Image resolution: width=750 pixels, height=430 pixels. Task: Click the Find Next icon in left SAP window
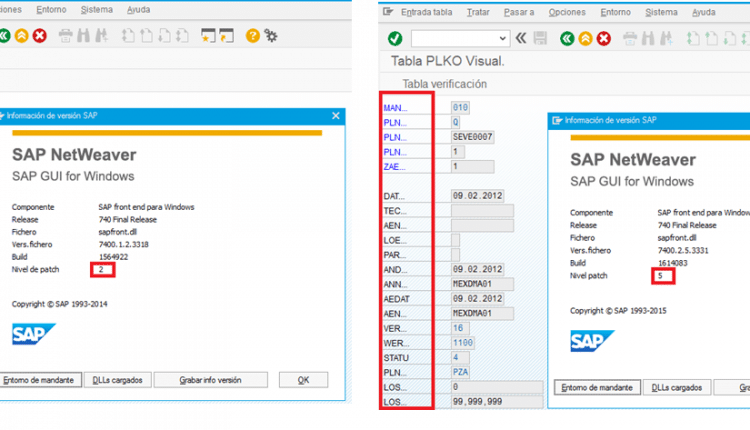101,35
